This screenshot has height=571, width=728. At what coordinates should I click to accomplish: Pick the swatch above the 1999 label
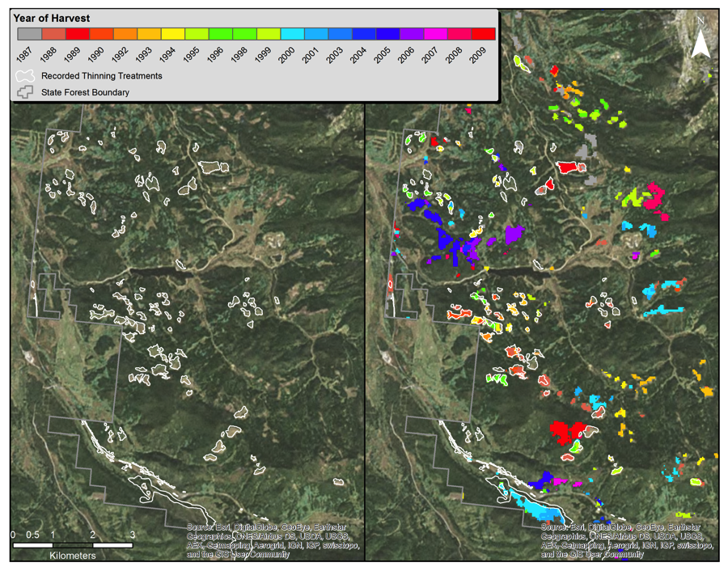point(269,34)
